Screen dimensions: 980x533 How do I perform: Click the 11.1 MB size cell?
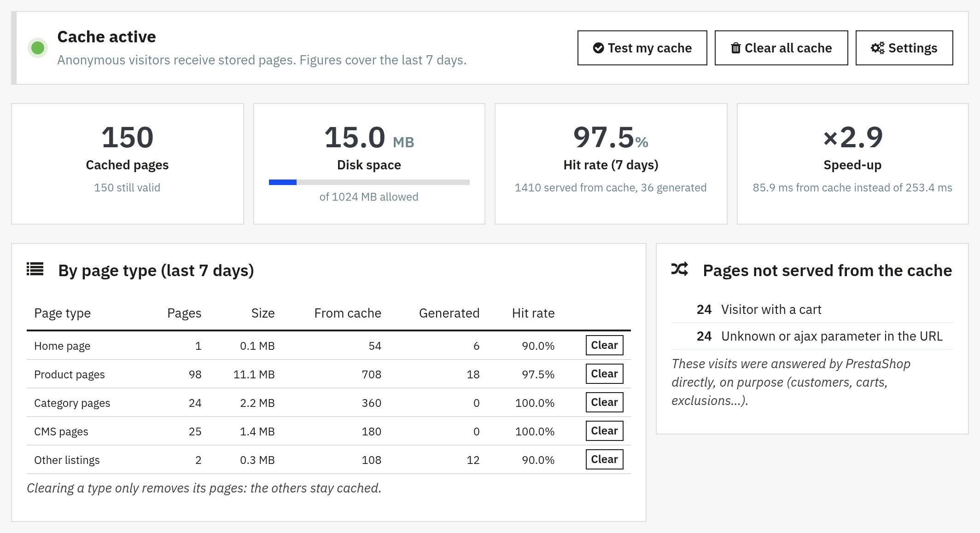pyautogui.click(x=254, y=375)
